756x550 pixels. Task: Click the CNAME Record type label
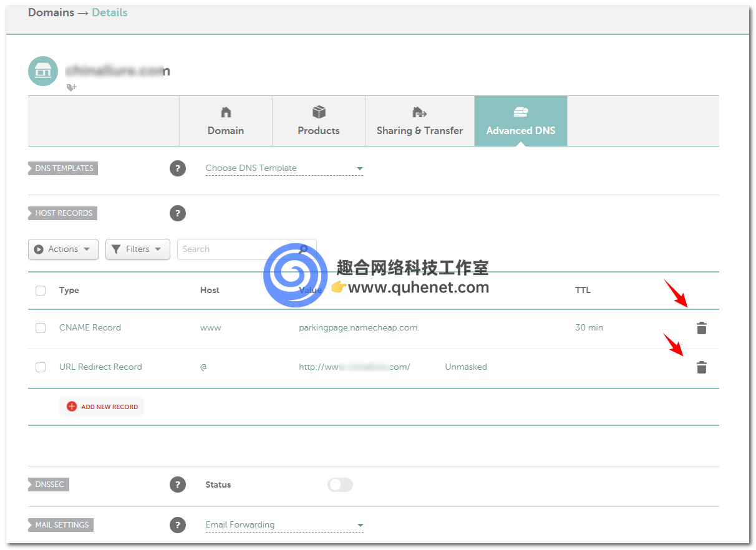[90, 328]
